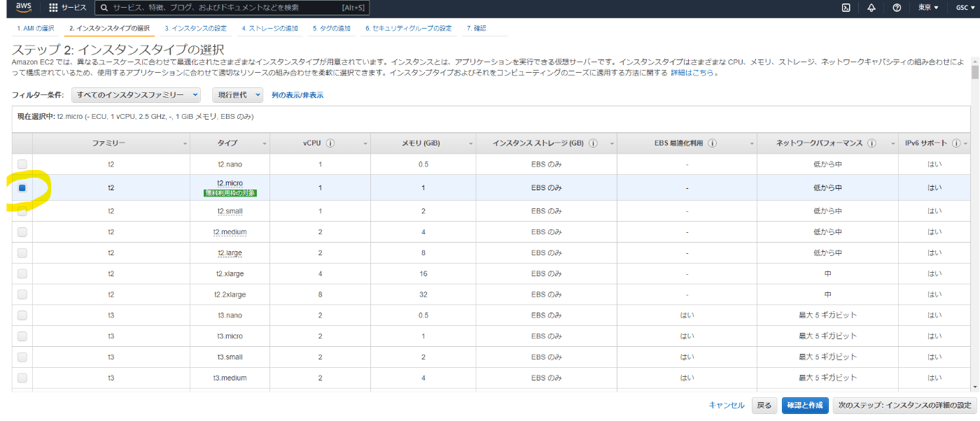Click 次のステップ: インスタンスの詳細の設定 button
This screenshot has height=421, width=980.
tap(904, 406)
